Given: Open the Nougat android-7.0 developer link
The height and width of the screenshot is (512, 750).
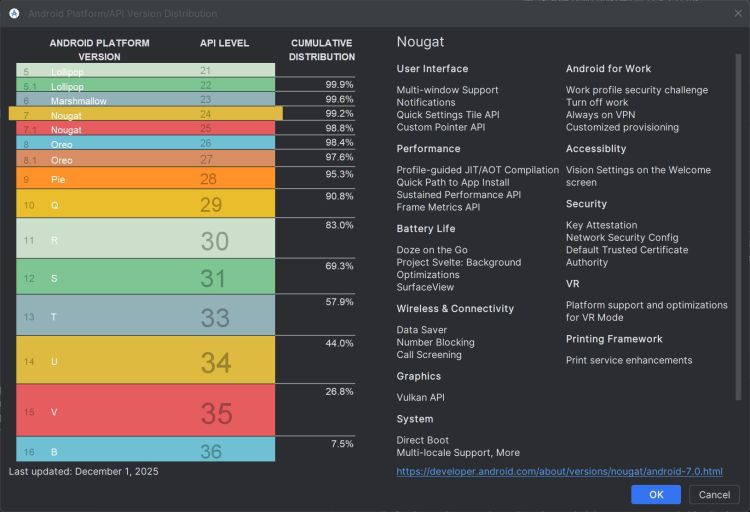Looking at the screenshot, I should tap(559, 471).
